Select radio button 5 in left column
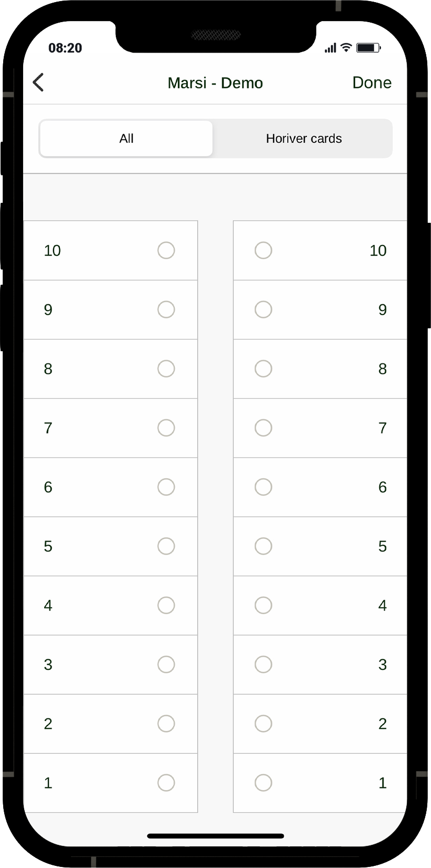431x868 pixels. coord(166,546)
